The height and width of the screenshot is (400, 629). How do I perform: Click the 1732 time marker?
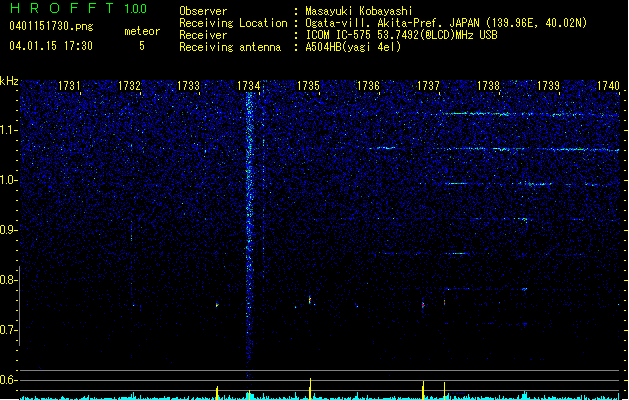point(129,86)
